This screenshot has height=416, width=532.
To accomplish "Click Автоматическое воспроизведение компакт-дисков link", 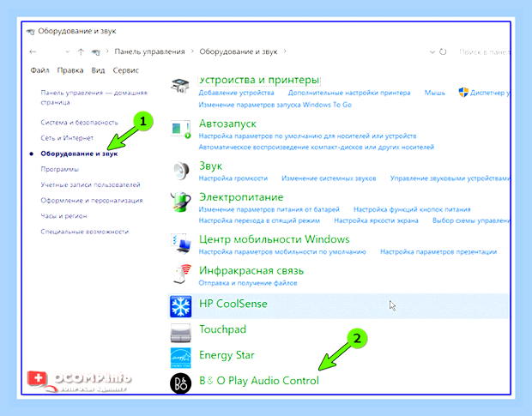I will pyautogui.click(x=317, y=148).
